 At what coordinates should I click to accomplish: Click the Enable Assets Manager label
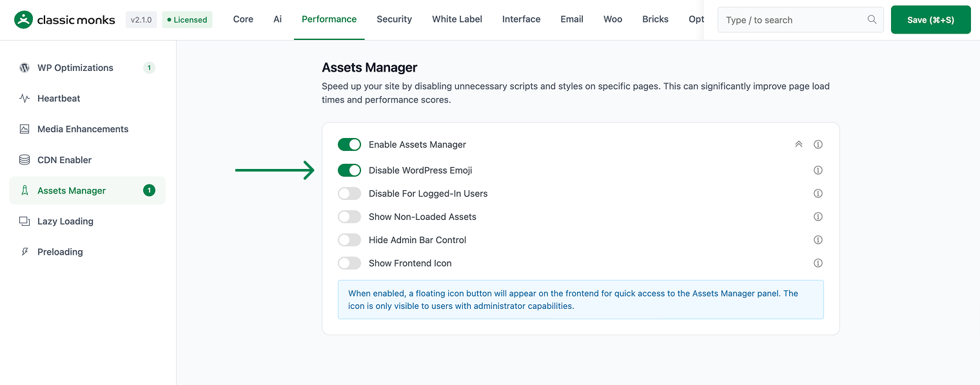pyautogui.click(x=417, y=144)
